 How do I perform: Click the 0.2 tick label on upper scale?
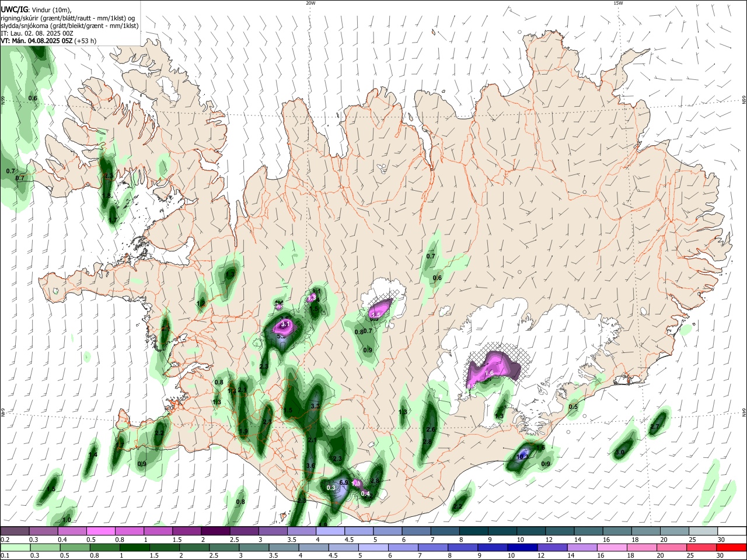5,540
